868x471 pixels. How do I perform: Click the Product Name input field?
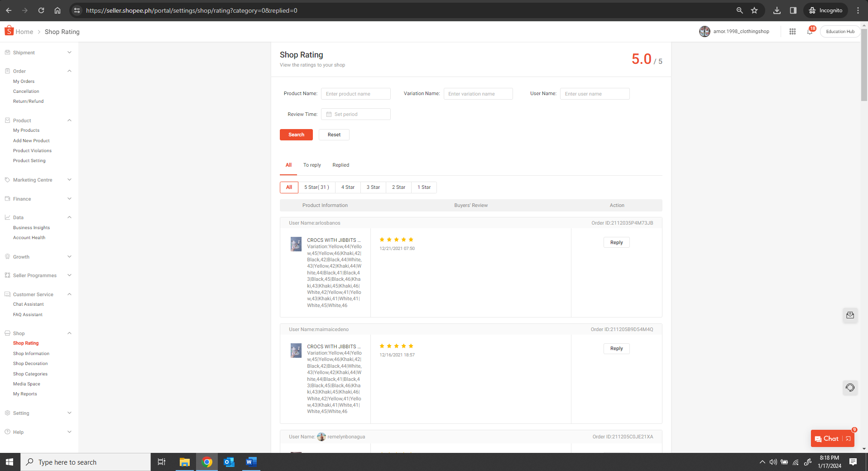click(x=356, y=94)
